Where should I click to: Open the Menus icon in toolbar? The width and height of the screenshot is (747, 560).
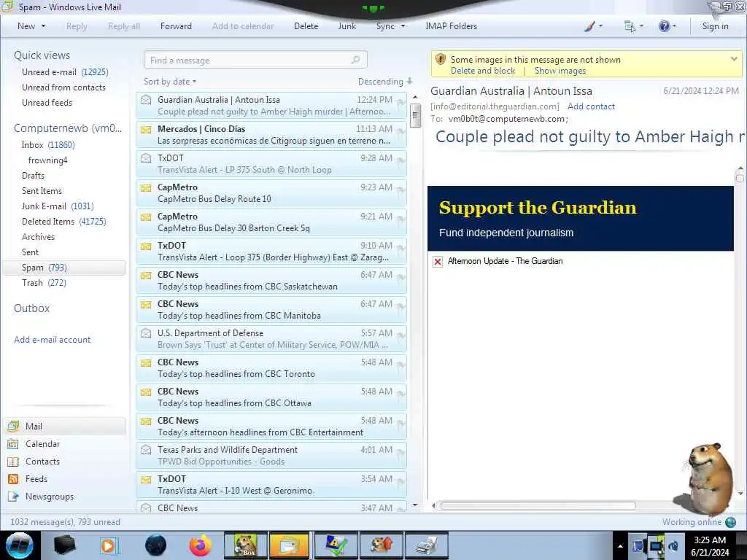pyautogui.click(x=630, y=27)
